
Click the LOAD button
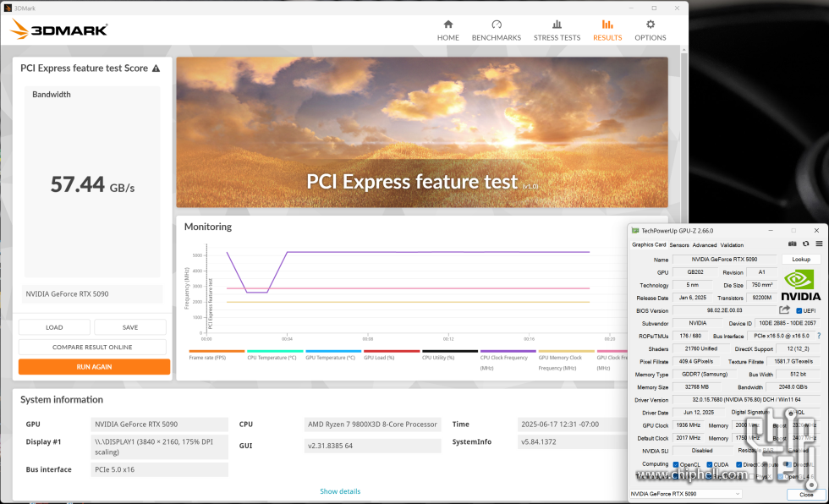coord(54,327)
